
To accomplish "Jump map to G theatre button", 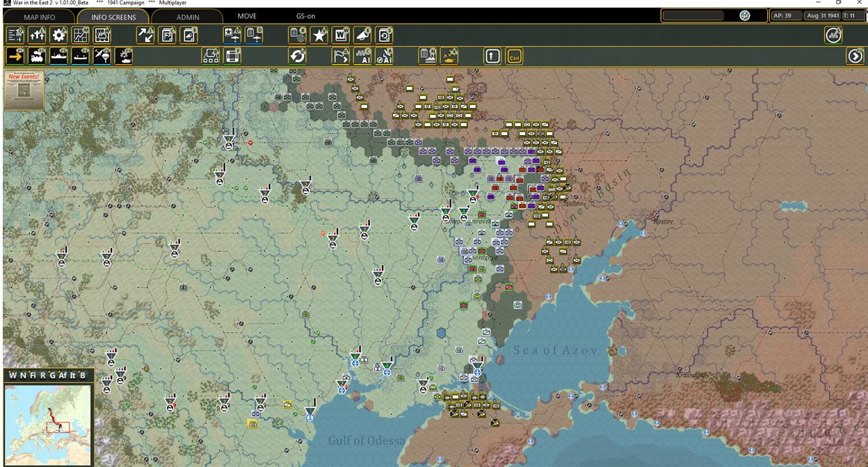I will (52, 376).
